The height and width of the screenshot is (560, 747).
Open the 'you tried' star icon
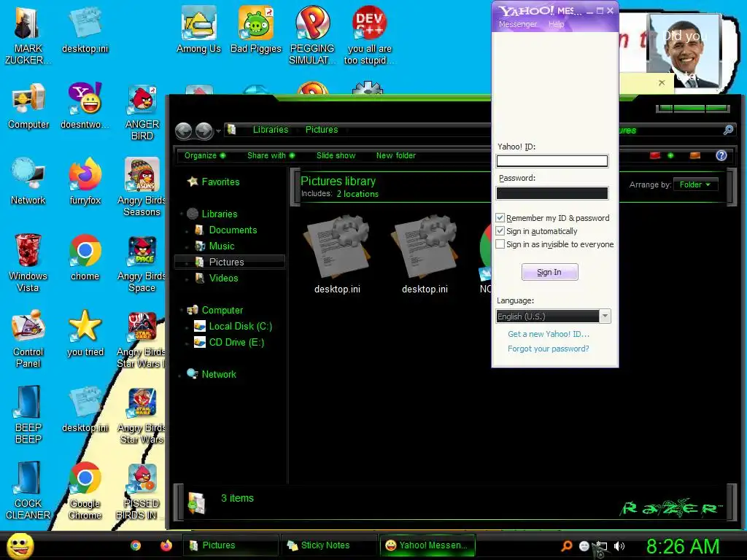point(85,333)
